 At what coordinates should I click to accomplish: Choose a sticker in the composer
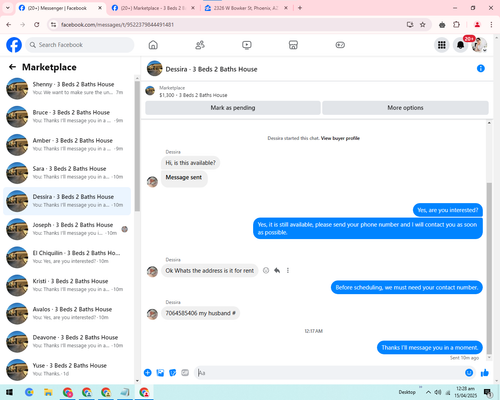click(x=173, y=373)
